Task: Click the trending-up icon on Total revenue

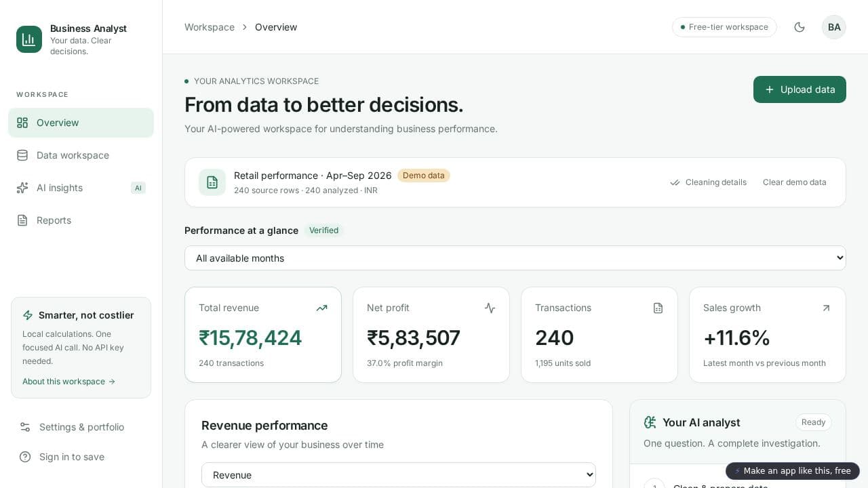Action: (x=321, y=308)
